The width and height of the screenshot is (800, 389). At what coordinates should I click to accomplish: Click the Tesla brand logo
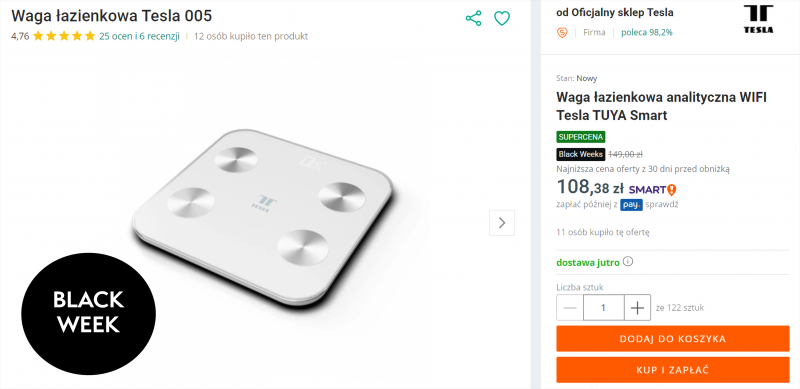pos(758,19)
